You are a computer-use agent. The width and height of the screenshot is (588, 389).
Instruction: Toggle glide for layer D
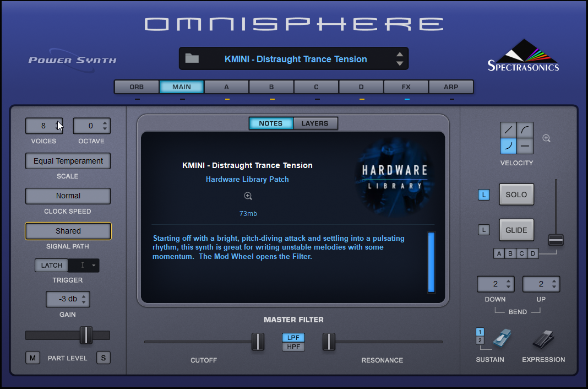click(533, 253)
